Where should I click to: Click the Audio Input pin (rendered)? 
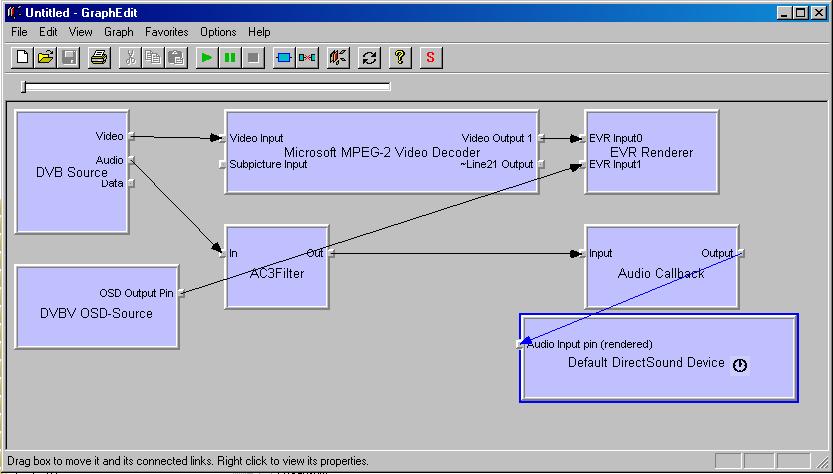tap(519, 345)
